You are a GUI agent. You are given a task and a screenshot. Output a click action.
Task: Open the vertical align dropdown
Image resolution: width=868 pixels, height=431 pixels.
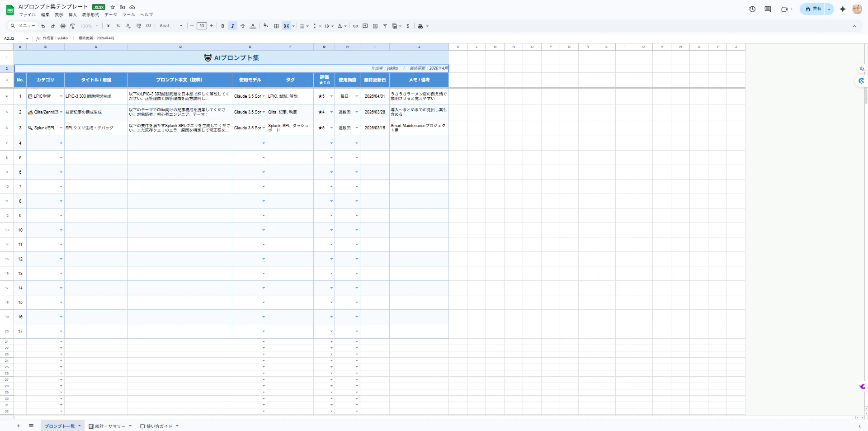[x=316, y=26]
